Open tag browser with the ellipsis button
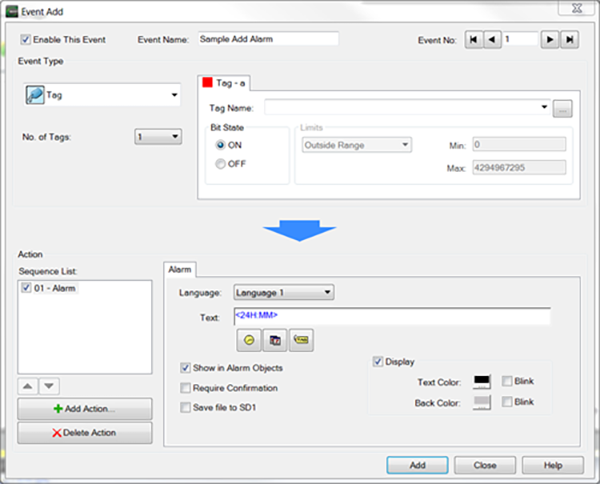The image size is (600, 484). pos(562,109)
